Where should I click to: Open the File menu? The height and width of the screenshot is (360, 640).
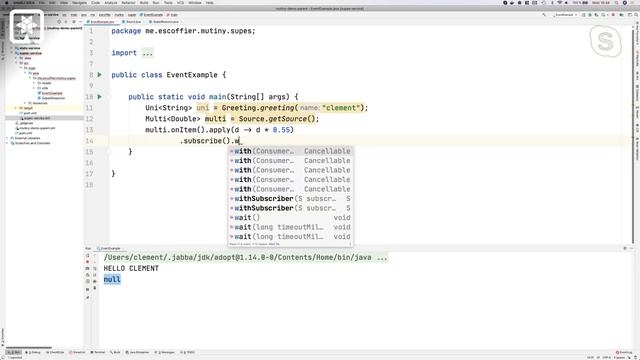42,3
